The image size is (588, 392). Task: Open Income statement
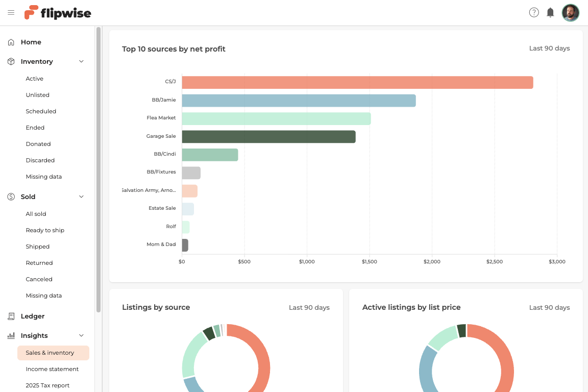coord(52,369)
